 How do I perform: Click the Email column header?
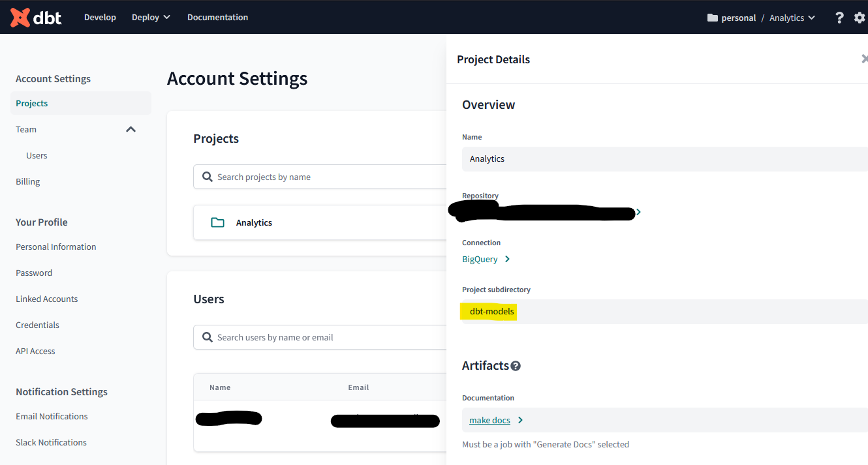(358, 387)
